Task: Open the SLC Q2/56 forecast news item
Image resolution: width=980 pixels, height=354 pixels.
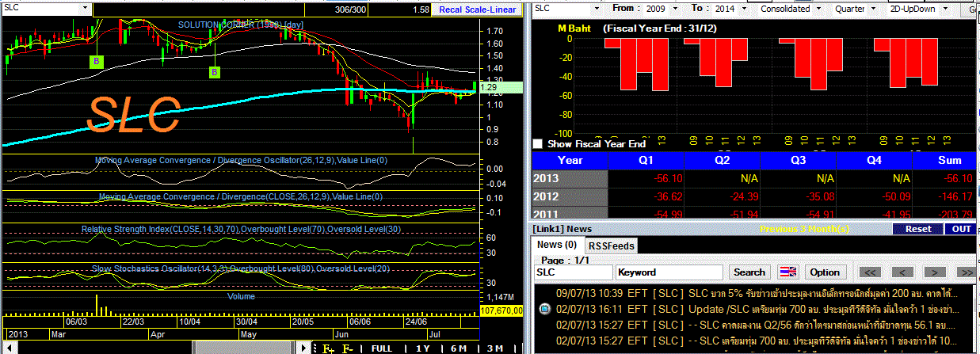Action: click(757, 325)
